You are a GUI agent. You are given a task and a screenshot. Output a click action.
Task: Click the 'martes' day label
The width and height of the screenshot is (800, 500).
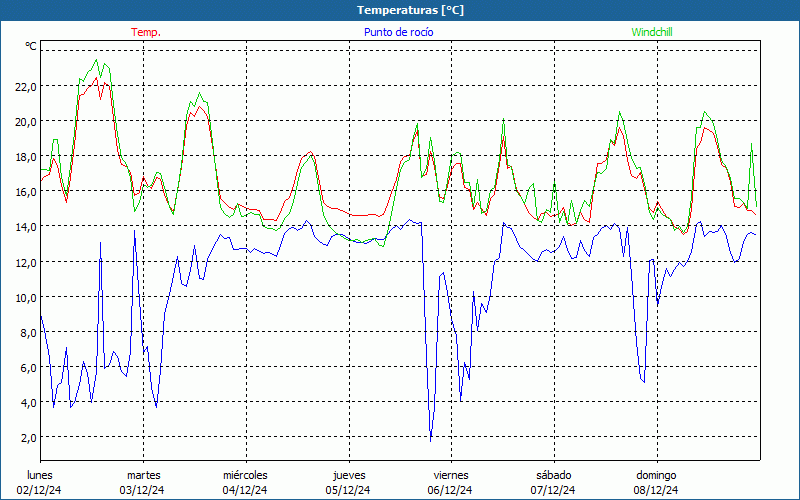144,475
